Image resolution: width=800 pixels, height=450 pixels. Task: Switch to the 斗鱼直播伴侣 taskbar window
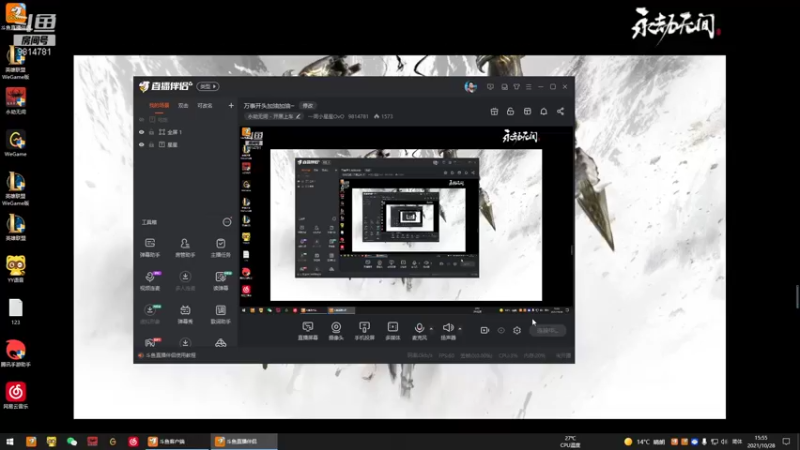coord(244,441)
